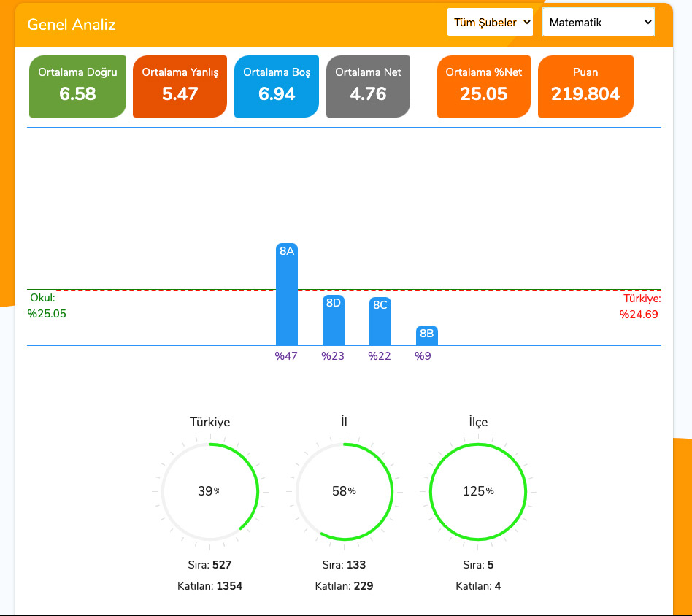The height and width of the screenshot is (616, 692).
Task: Click the %23 label under the chart
Action: click(333, 356)
